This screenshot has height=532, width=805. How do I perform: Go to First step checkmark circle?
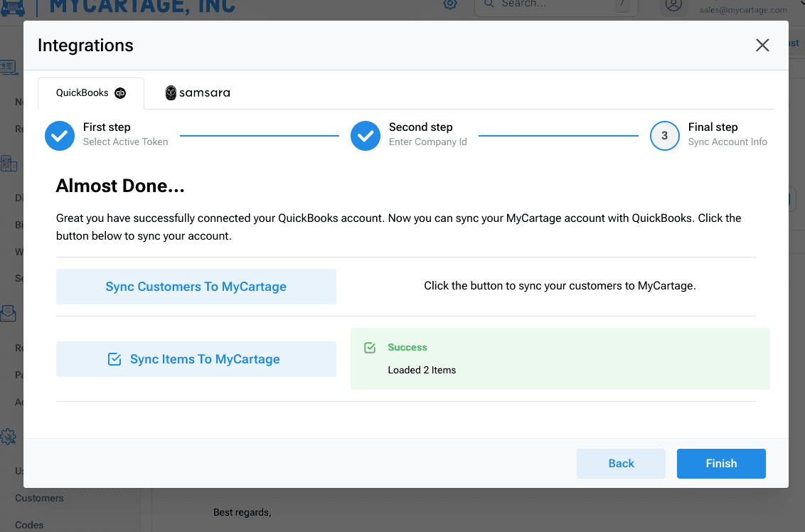point(60,136)
